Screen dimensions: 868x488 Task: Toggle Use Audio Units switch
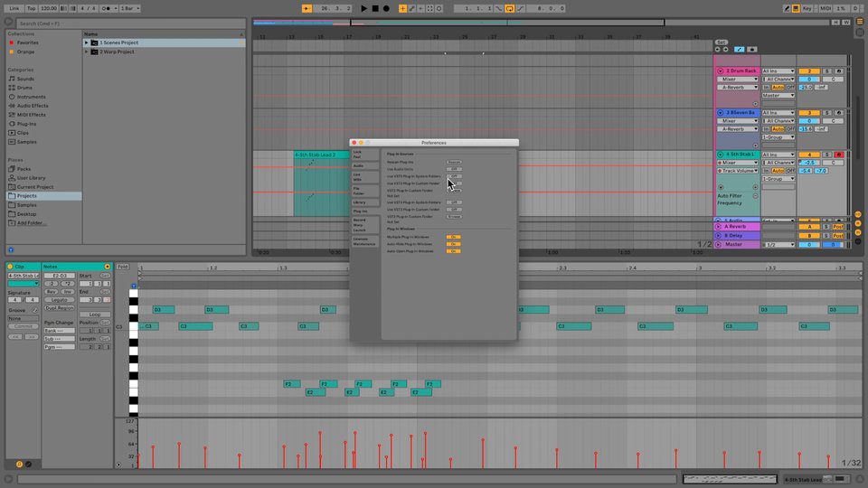454,169
